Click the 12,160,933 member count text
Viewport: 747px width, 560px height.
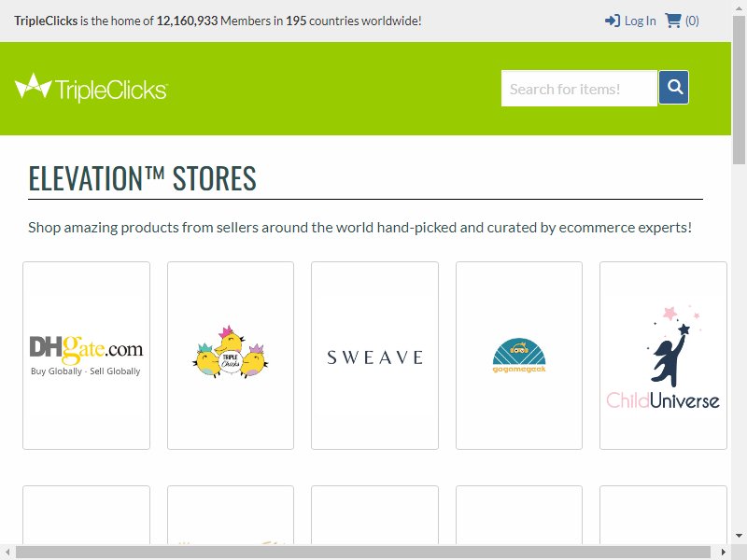187,21
